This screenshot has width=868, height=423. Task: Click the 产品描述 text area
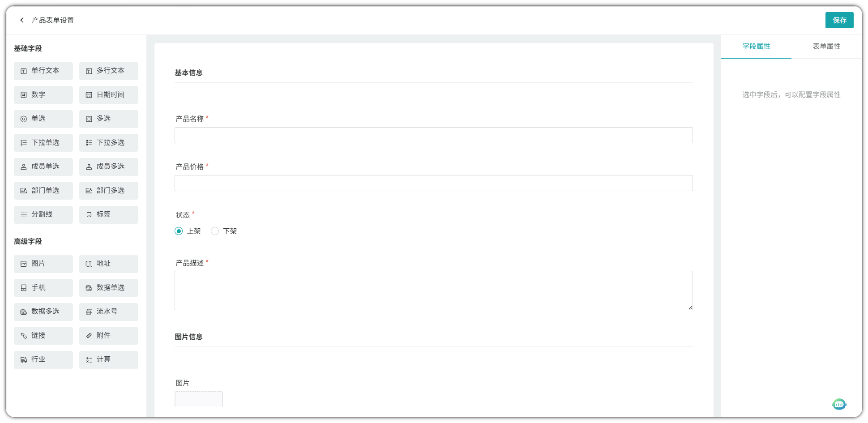433,290
